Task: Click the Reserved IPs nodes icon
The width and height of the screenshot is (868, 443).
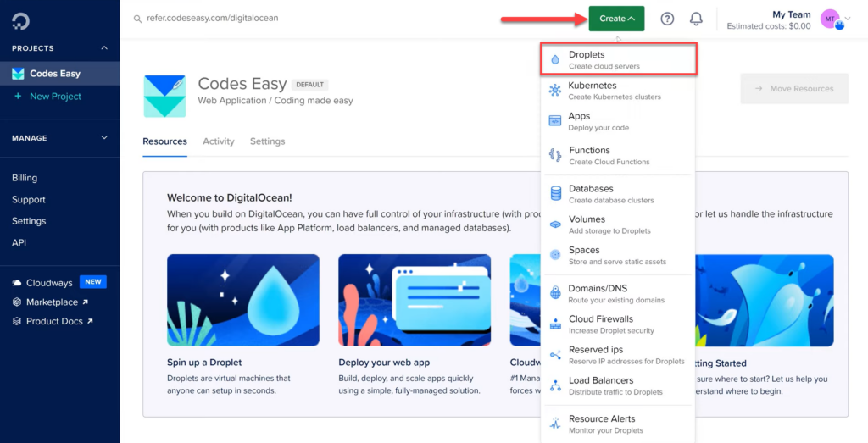Action: (555, 355)
